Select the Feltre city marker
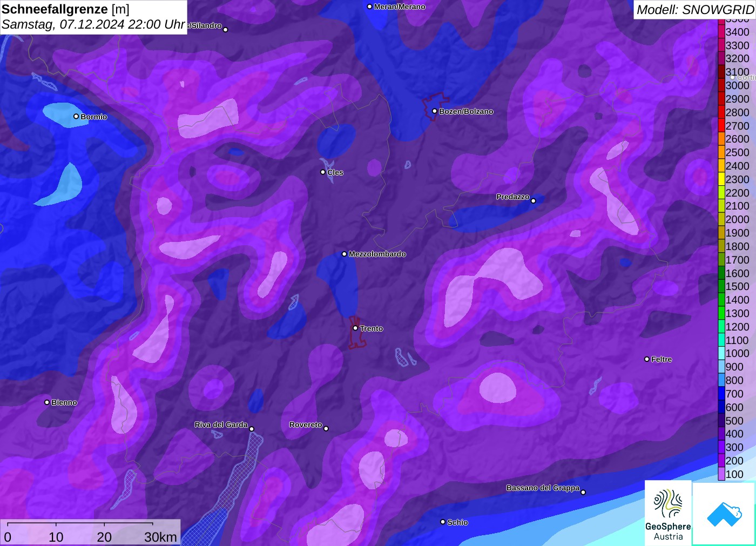 click(x=647, y=359)
